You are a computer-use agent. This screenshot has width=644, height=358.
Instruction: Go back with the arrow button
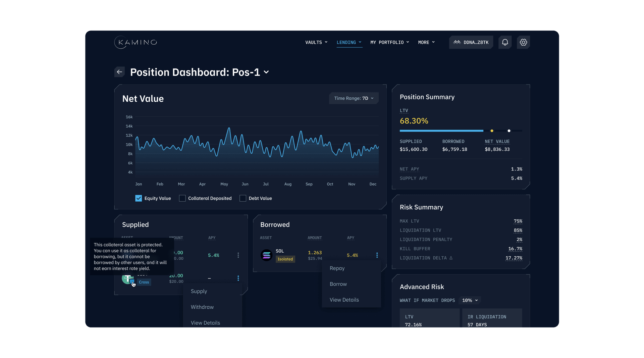pyautogui.click(x=119, y=72)
